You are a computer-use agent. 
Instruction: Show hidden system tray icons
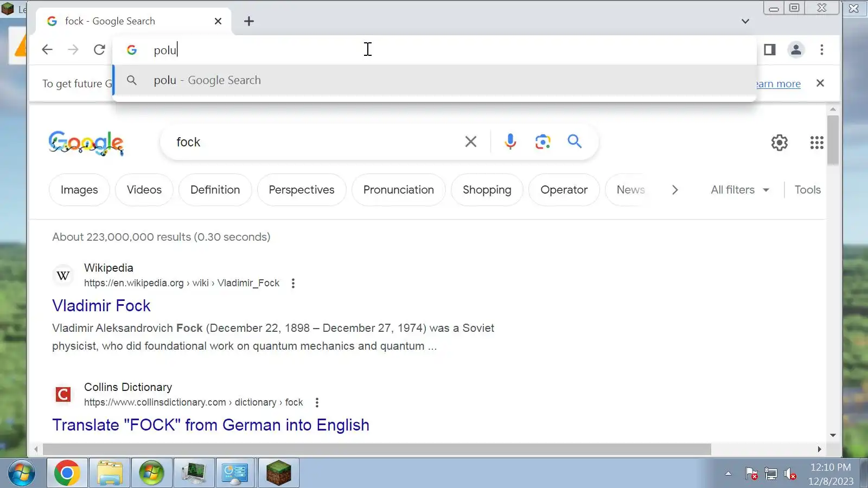728,474
